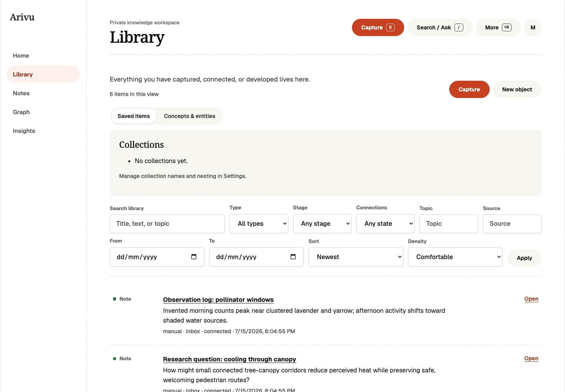Screen dimensions: 565x392
Task: Open the cooling through canopy note link
Action: pyautogui.click(x=531, y=358)
